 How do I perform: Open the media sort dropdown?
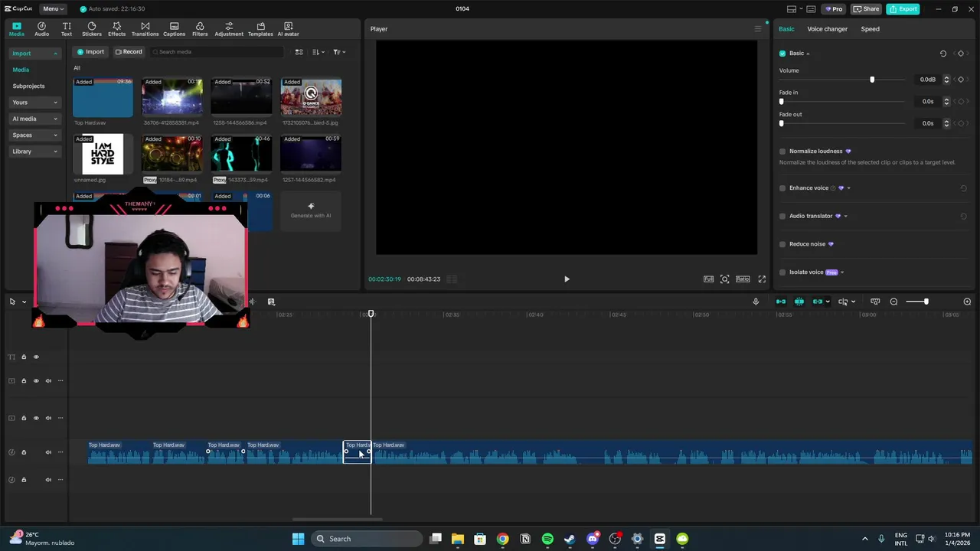pos(318,52)
